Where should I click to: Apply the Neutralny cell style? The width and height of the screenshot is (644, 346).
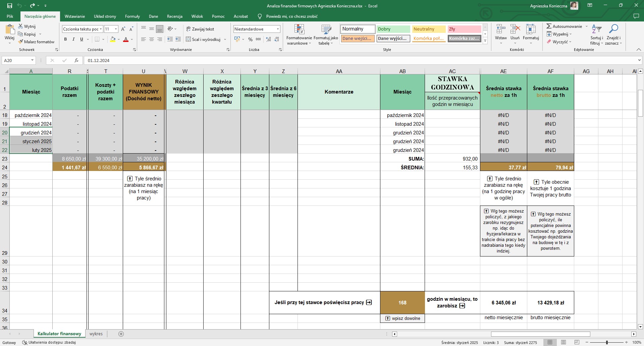coord(428,29)
